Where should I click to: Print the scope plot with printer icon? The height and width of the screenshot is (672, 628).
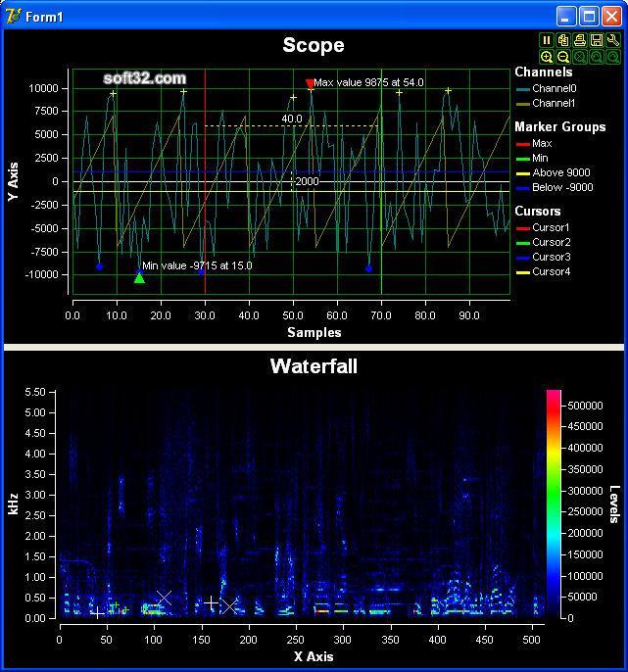[580, 40]
